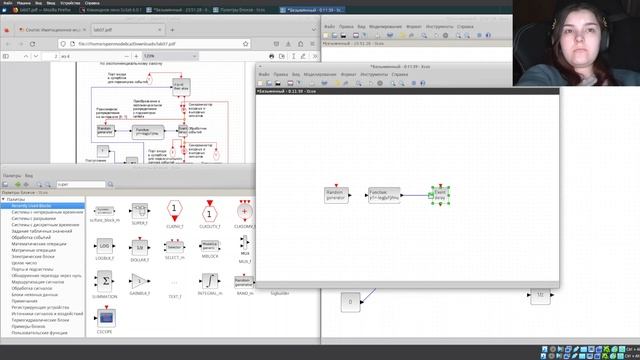Open PDF viewer more tools chevron
The width and height of the screenshot is (640, 360).
pyautogui.click(x=315, y=56)
